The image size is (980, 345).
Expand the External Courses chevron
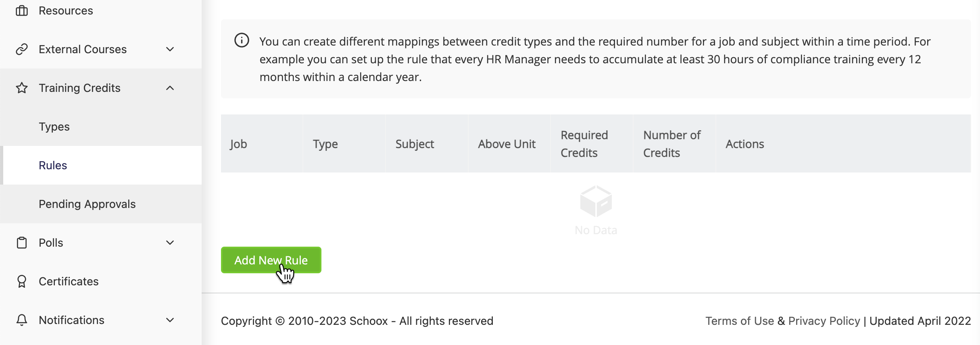[170, 49]
